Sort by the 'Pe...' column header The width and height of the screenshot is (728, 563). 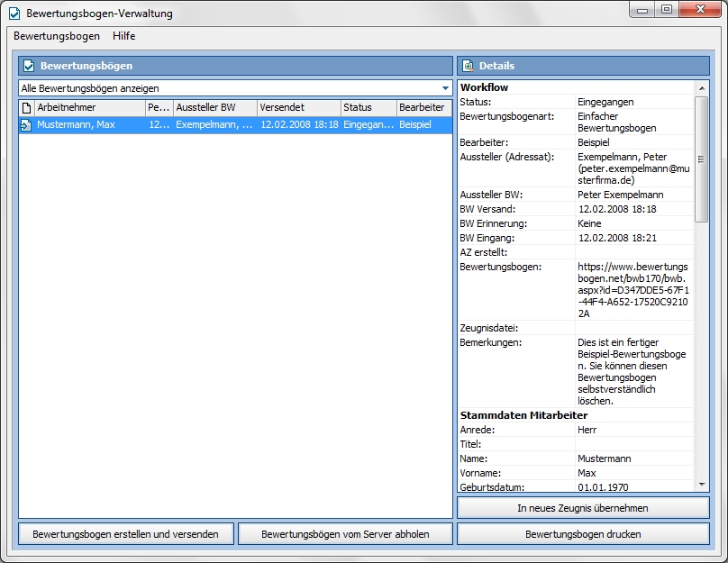[x=159, y=108]
